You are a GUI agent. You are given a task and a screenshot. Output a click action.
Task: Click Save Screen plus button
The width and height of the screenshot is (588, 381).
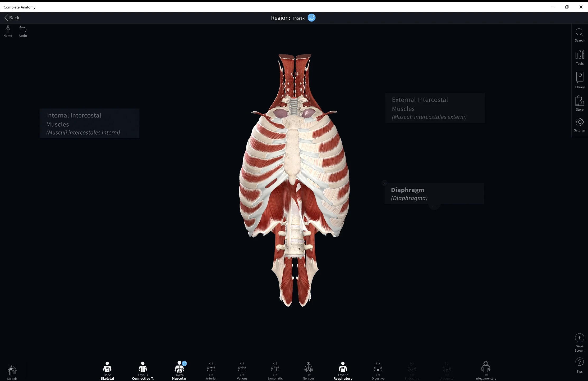(579, 338)
